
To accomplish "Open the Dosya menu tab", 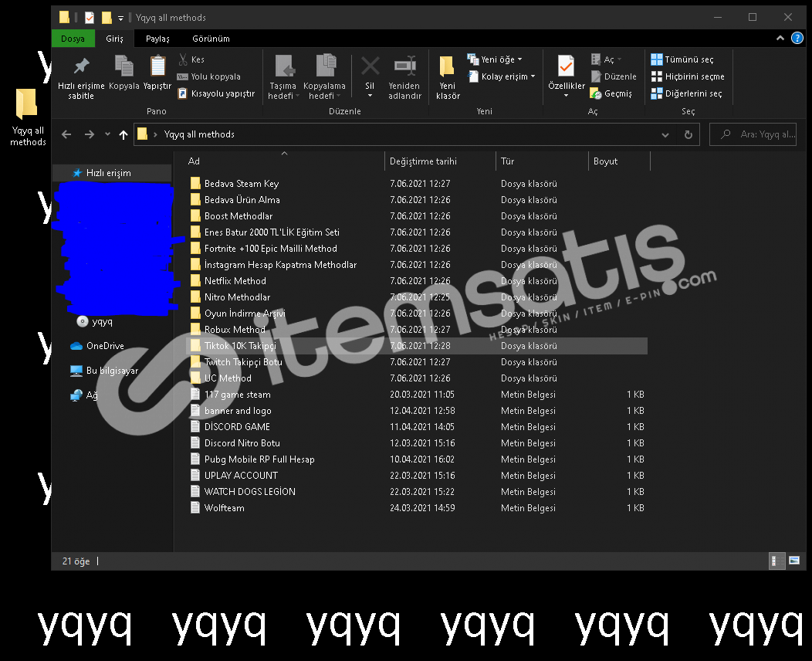I will (73, 39).
